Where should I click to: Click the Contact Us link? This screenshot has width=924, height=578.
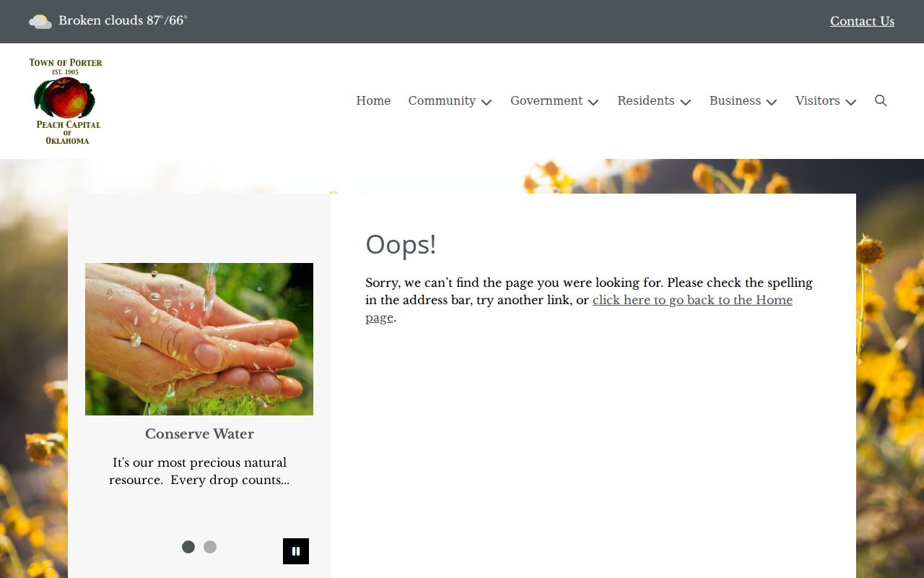point(862,21)
